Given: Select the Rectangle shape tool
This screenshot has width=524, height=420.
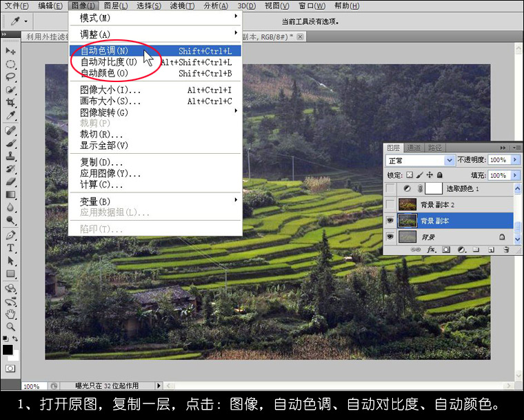Looking at the screenshot, I should point(10,274).
